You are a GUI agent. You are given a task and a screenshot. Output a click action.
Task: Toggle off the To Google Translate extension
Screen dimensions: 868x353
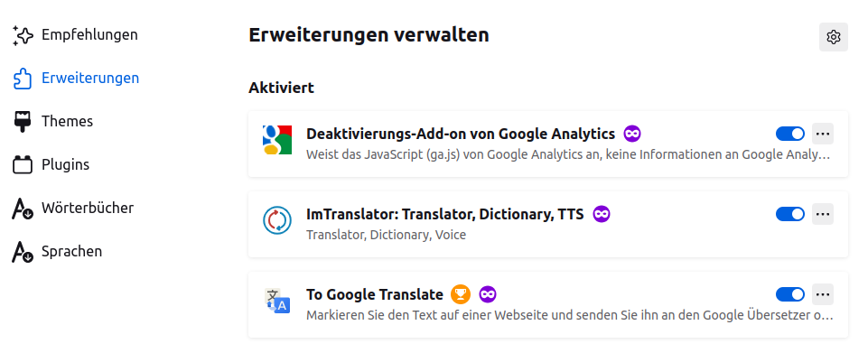point(790,294)
